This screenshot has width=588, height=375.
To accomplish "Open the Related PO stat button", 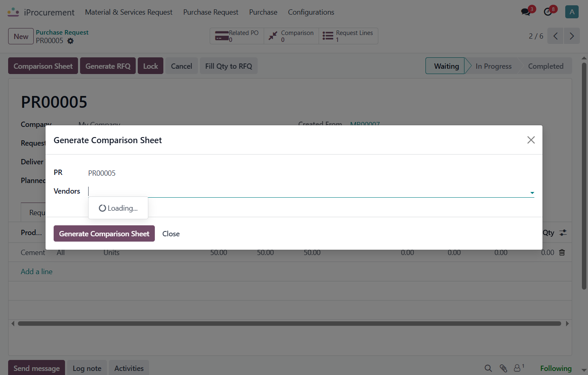I will (237, 36).
